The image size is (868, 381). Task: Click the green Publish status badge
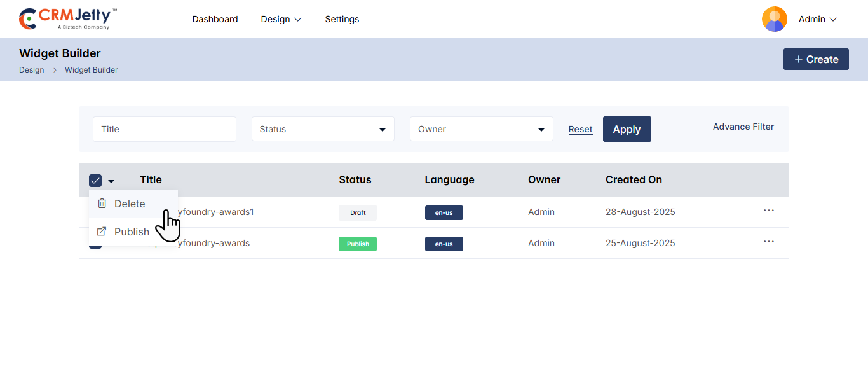pos(358,244)
